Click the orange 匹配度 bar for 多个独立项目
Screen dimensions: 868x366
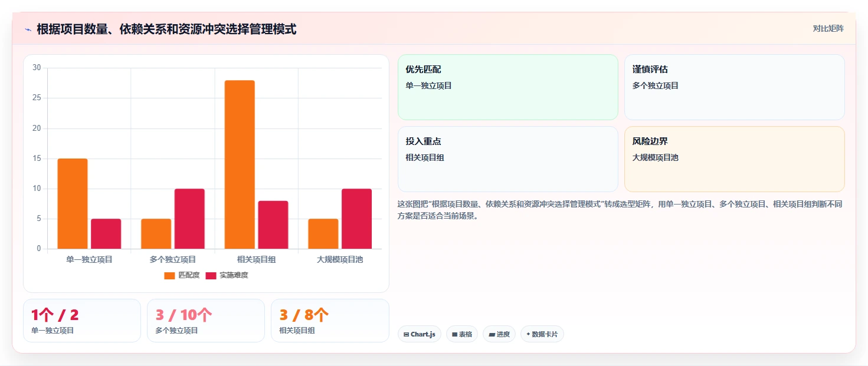(156, 234)
